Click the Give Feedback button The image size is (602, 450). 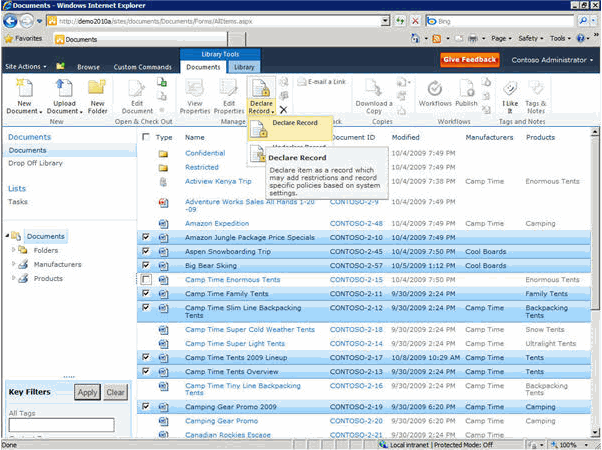click(x=470, y=60)
